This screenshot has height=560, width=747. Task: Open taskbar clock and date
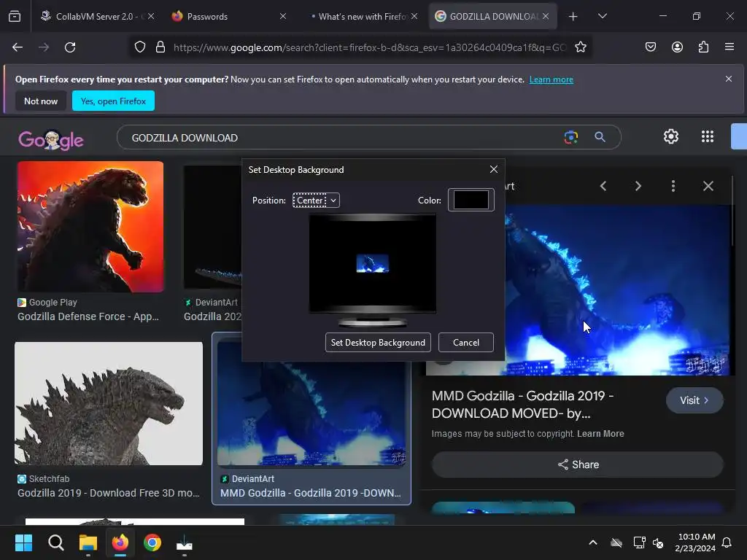[x=695, y=542]
